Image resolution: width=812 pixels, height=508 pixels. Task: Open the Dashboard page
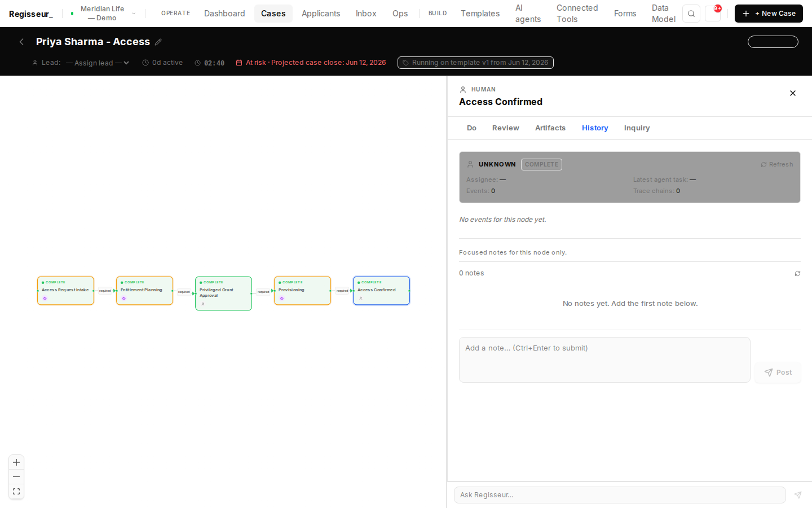pos(224,14)
